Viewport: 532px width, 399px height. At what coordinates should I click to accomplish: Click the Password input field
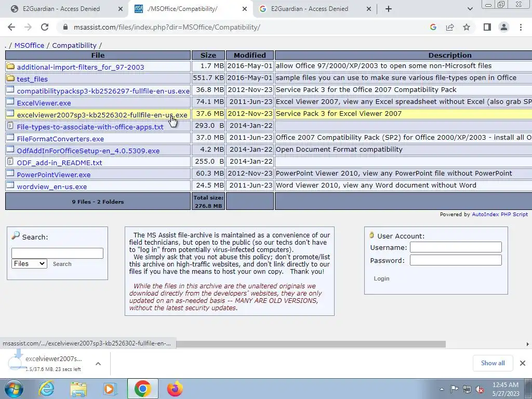pos(456,260)
